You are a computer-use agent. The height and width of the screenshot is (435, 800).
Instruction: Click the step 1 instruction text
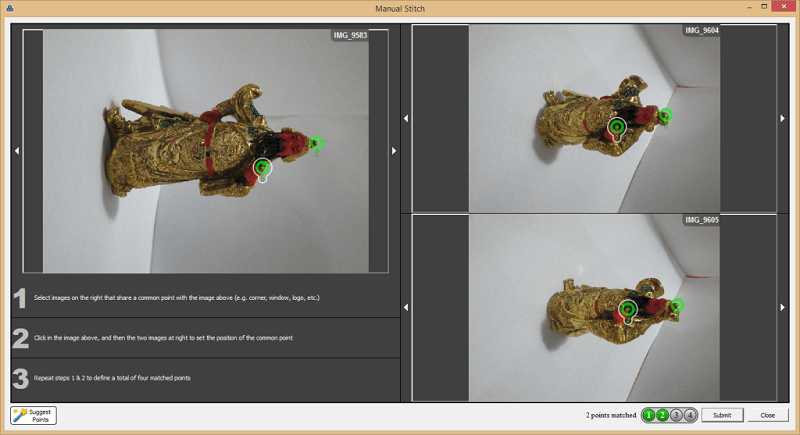click(177, 298)
